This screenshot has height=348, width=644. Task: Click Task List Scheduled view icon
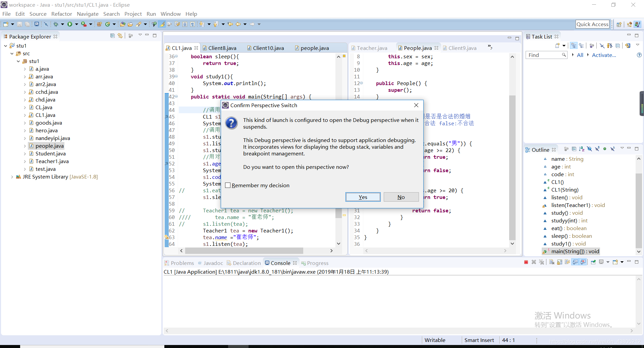point(581,46)
